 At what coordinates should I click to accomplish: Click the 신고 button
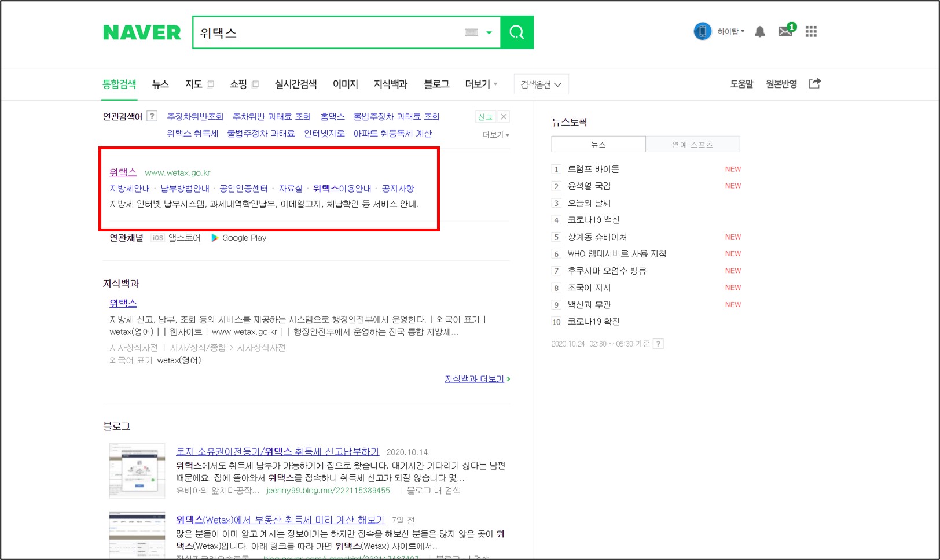[485, 117]
